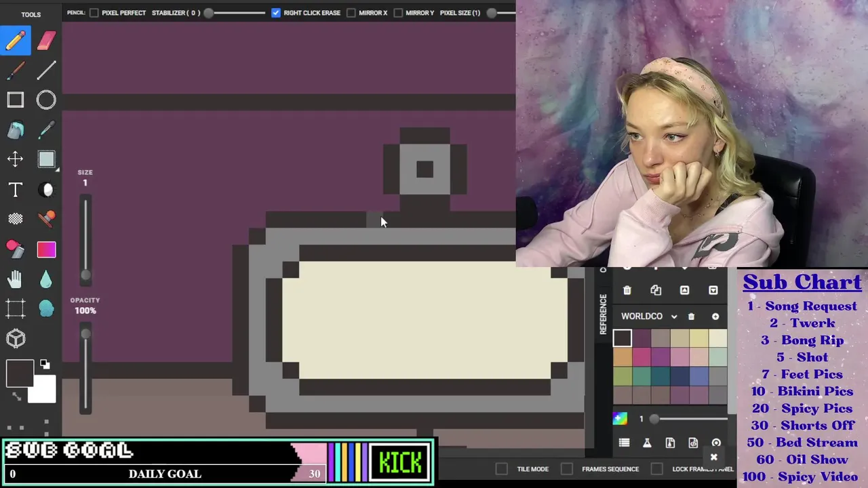The height and width of the screenshot is (488, 868).
Task: Select the Lighten/Darken tool
Action: pos(46,190)
